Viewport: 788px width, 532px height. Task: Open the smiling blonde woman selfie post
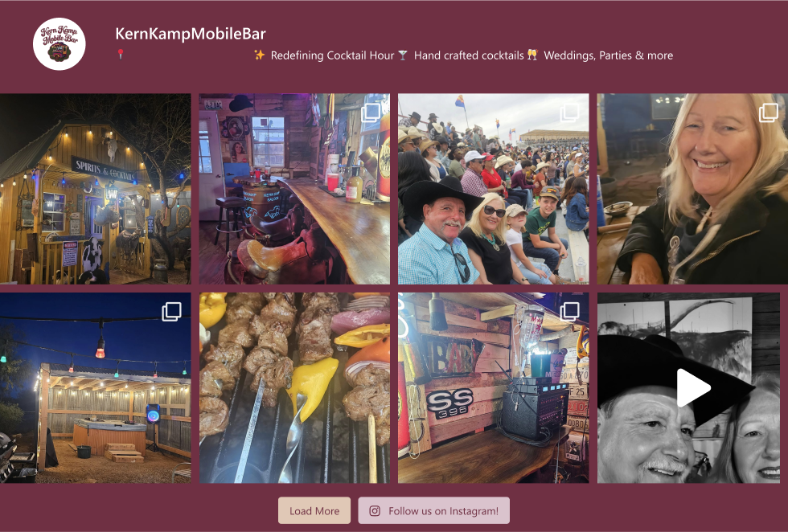tap(692, 189)
